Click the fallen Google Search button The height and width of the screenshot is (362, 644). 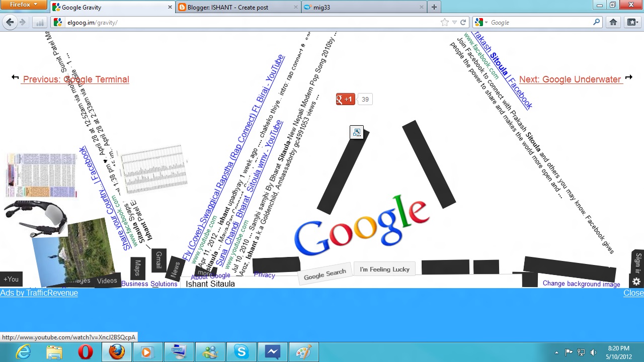[325, 275]
